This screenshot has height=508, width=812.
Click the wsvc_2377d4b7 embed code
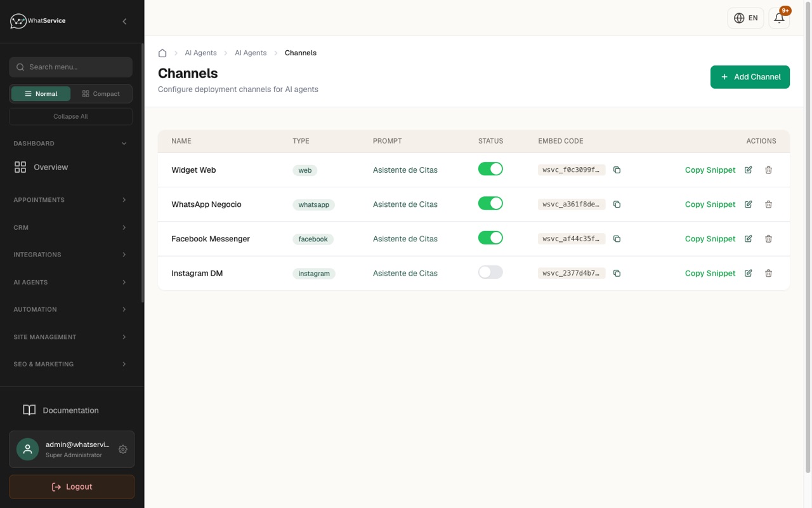[572, 273]
